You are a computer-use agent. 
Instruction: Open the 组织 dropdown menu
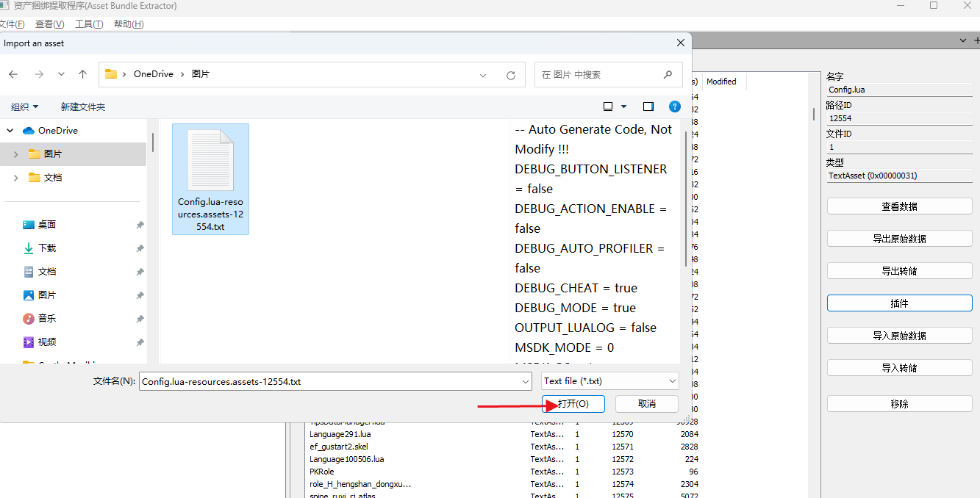point(24,107)
